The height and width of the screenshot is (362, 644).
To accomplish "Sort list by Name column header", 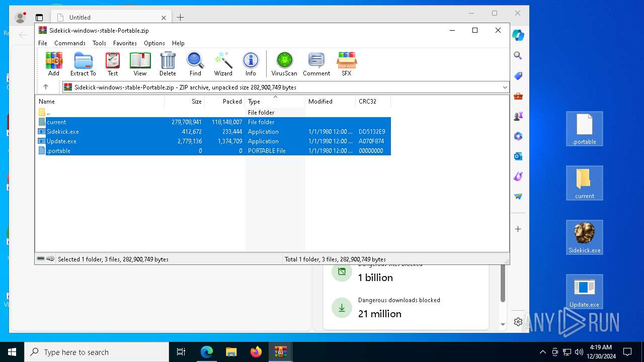I will [x=100, y=102].
